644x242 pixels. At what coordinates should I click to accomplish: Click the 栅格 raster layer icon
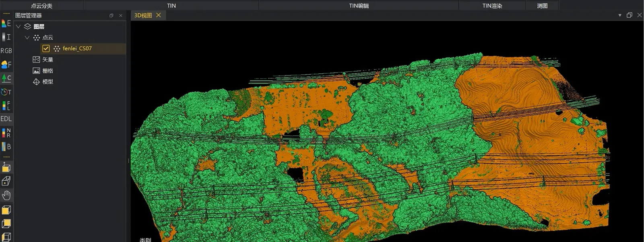(x=36, y=71)
